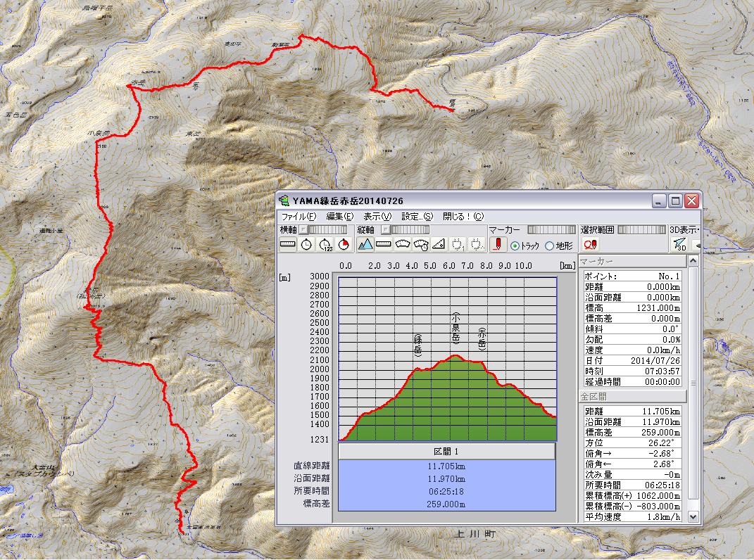
Task: Click the 沿面距離 11.970km value in segment table
Action: tap(446, 479)
